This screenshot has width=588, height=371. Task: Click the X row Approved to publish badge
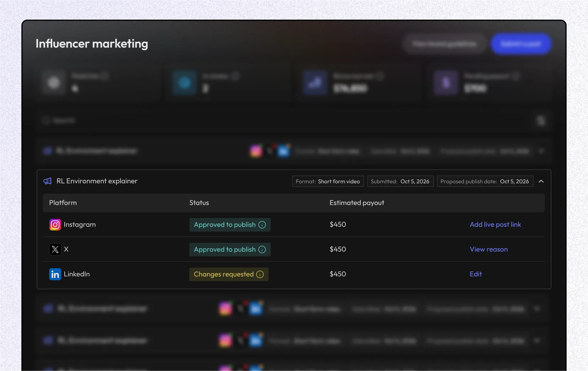(x=230, y=250)
